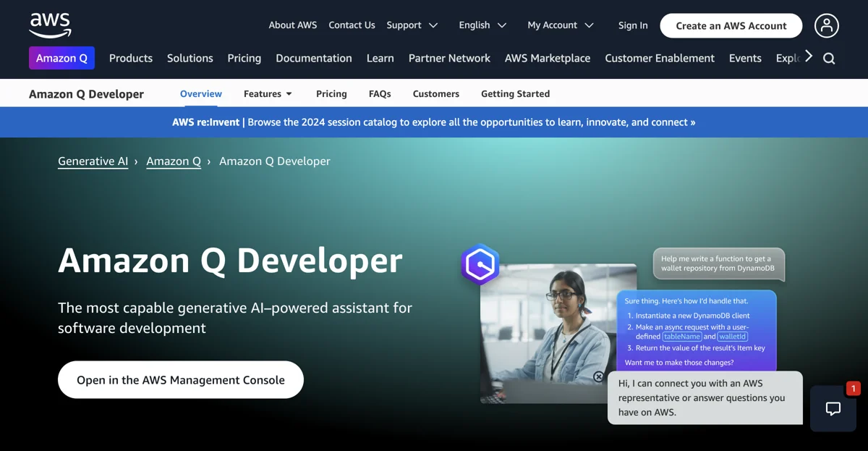The width and height of the screenshot is (868, 451).
Task: Click the Amazon Q purple button
Action: click(61, 58)
